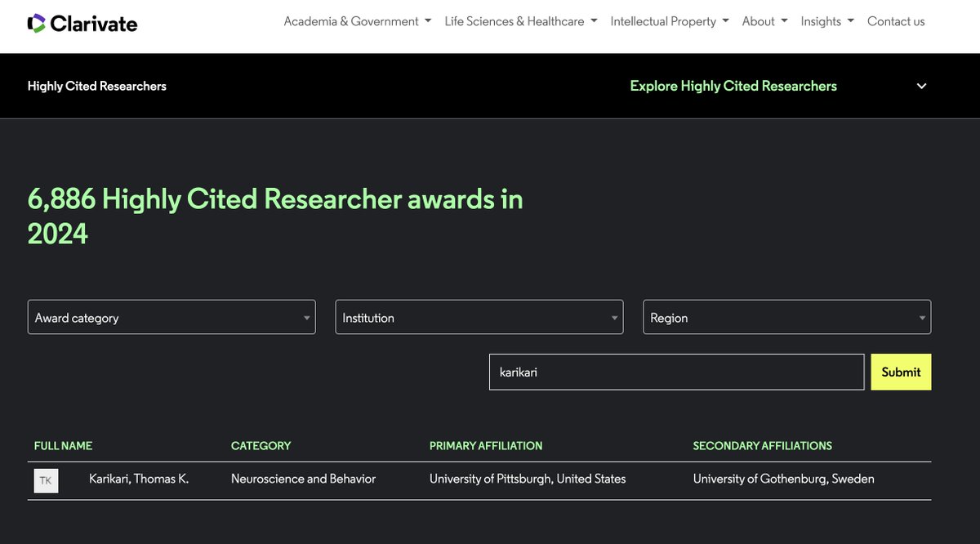Click the Clarivate logo
The image size is (980, 544).
[82, 23]
